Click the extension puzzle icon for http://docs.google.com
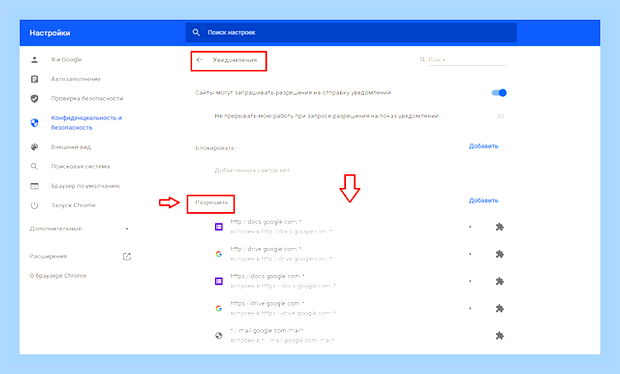620x374 pixels. tap(500, 227)
